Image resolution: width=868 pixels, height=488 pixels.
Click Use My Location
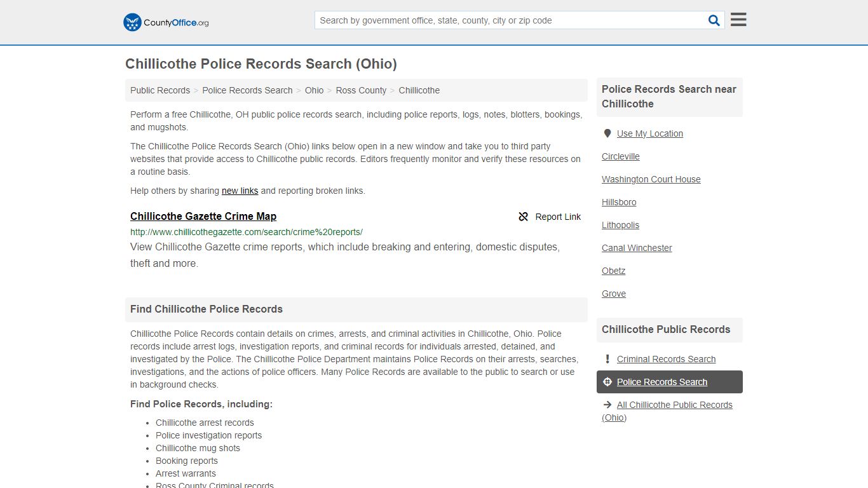click(650, 133)
